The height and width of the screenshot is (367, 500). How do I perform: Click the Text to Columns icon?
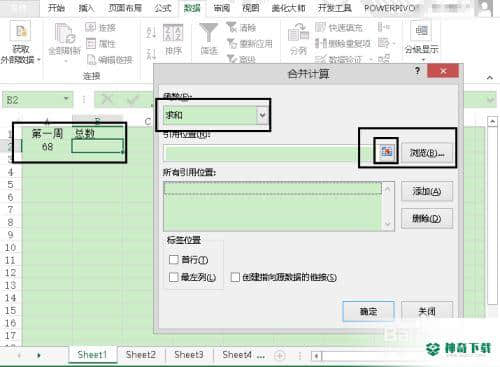coord(298,33)
